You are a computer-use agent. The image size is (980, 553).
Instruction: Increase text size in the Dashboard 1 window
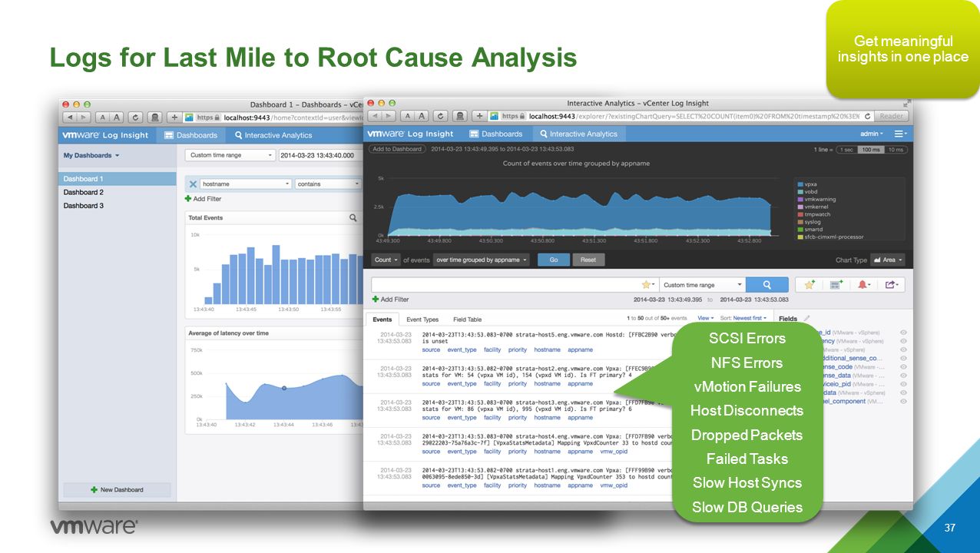[118, 118]
